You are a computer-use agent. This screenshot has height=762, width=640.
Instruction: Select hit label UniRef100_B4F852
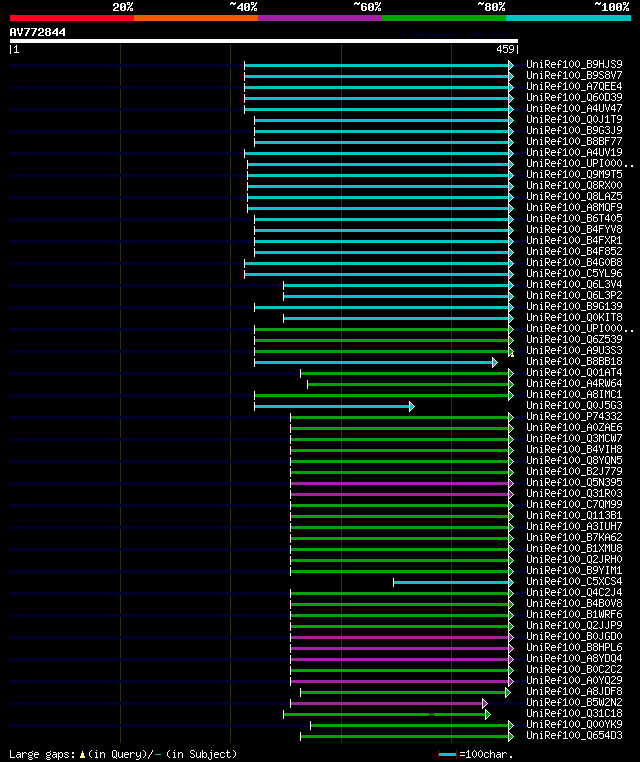click(574, 251)
